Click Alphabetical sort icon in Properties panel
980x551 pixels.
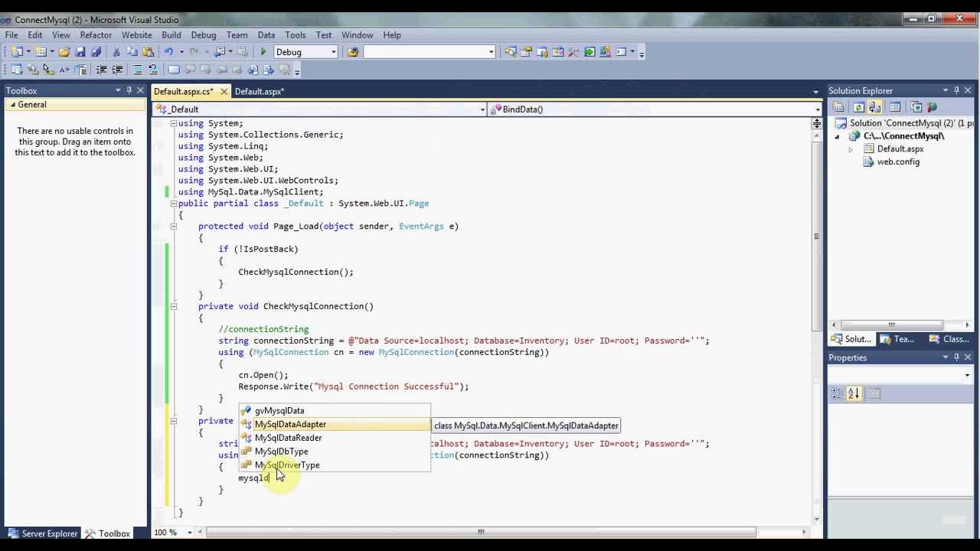point(854,393)
